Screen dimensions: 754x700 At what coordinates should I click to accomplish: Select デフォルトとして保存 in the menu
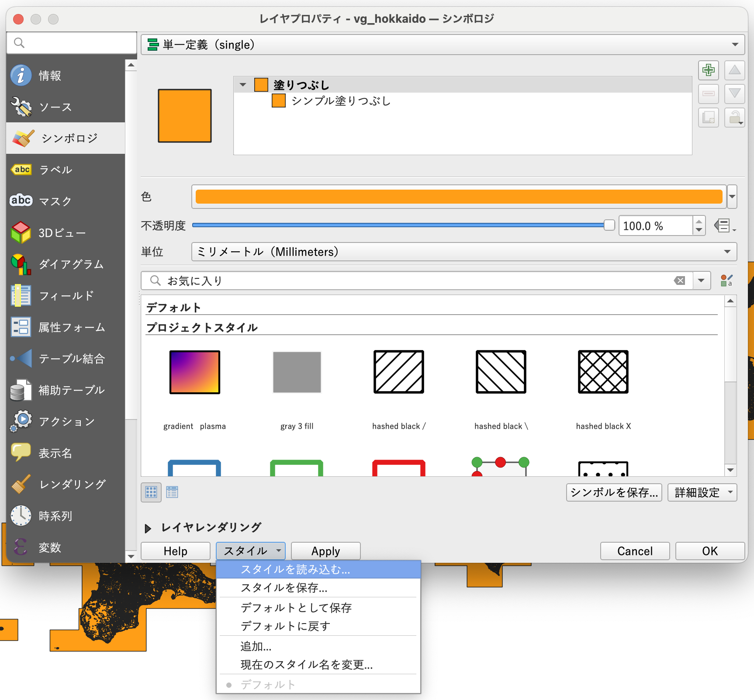tap(297, 607)
